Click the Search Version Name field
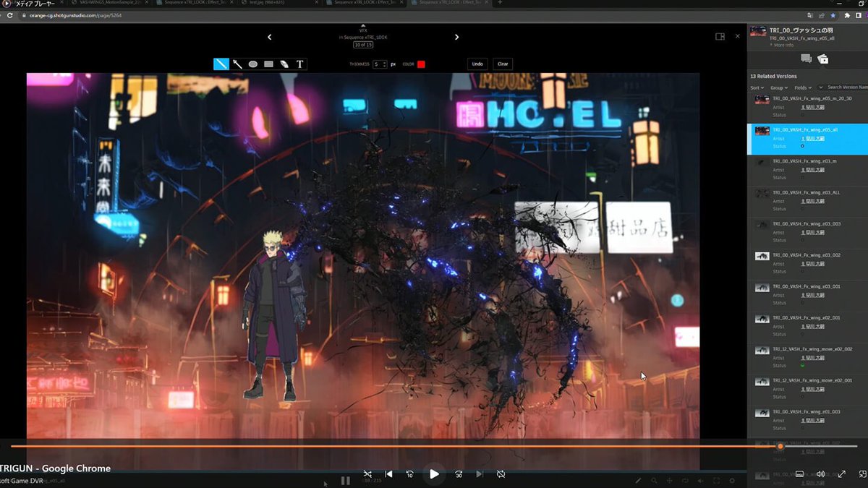The image size is (868, 488). 846,87
